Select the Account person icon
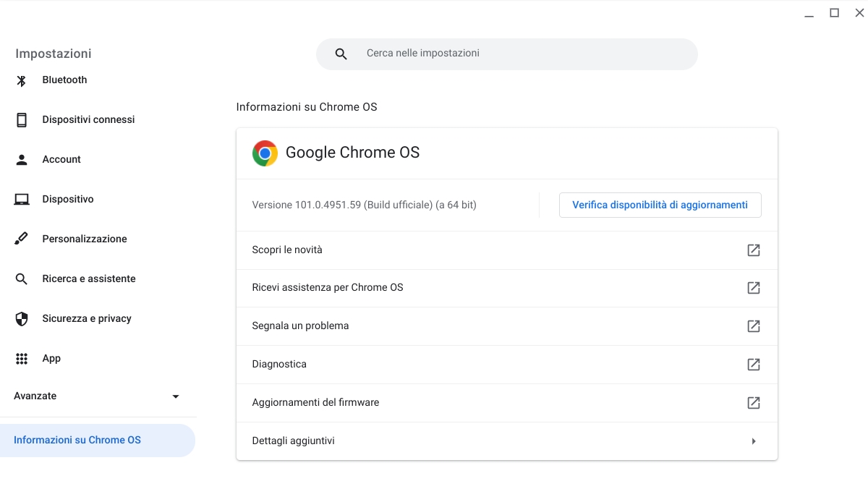868x489 pixels. point(21,159)
